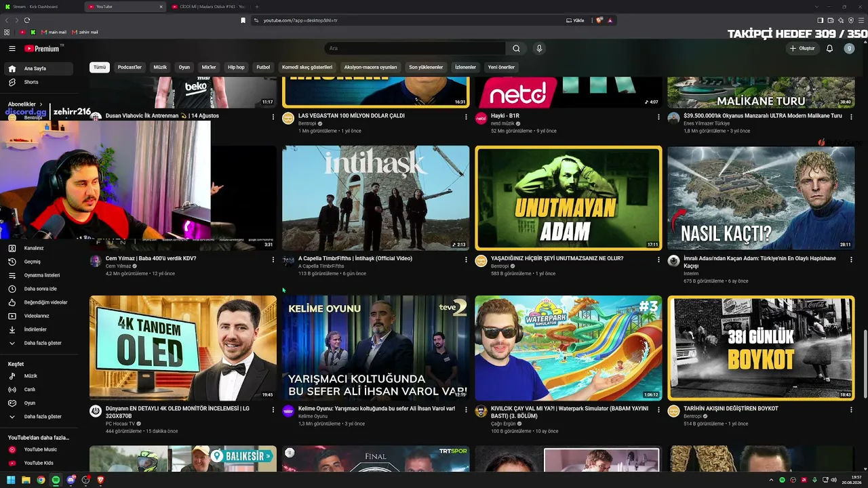Screen dimensions: 868x488
Task: Select the 'Tümü' filter chip
Action: pyautogui.click(x=100, y=67)
